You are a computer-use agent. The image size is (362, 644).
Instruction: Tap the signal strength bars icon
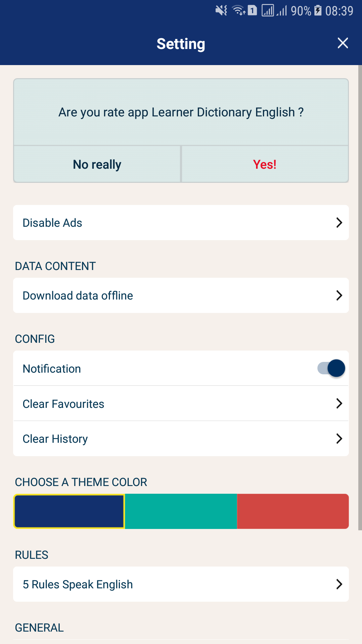[282, 10]
